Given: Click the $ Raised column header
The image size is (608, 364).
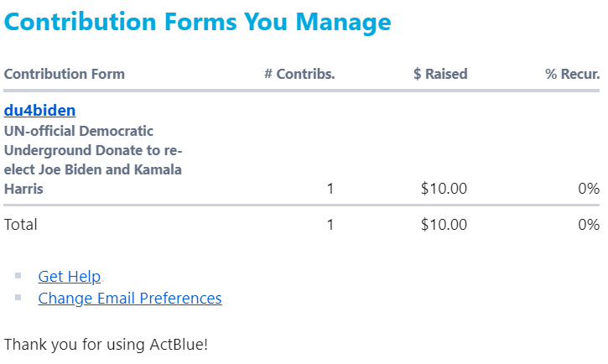Looking at the screenshot, I should click(x=440, y=74).
